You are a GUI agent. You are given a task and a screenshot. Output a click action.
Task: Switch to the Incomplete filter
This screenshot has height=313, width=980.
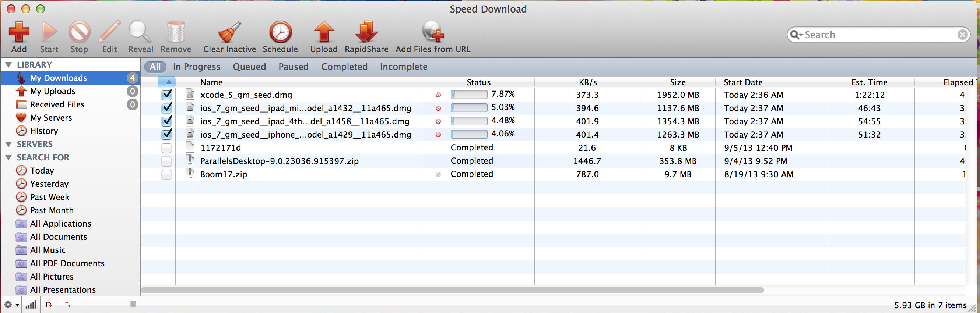coord(404,67)
